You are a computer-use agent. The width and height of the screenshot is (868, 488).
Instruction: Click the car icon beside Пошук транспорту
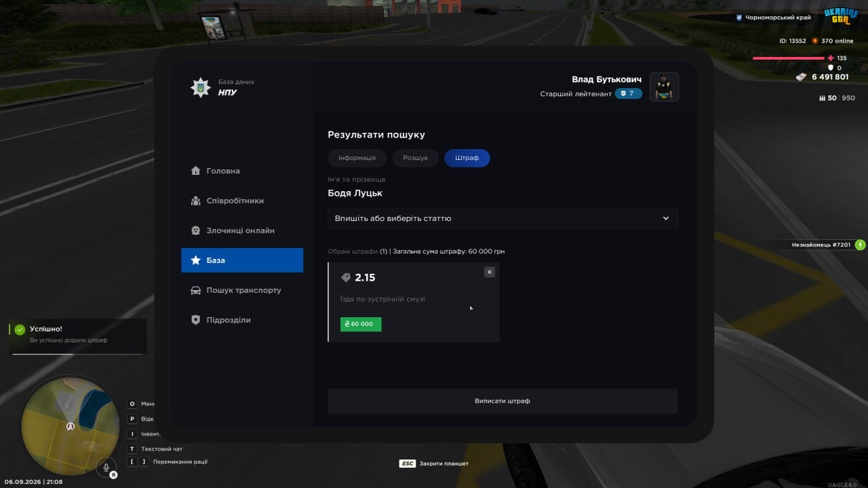pyautogui.click(x=195, y=290)
